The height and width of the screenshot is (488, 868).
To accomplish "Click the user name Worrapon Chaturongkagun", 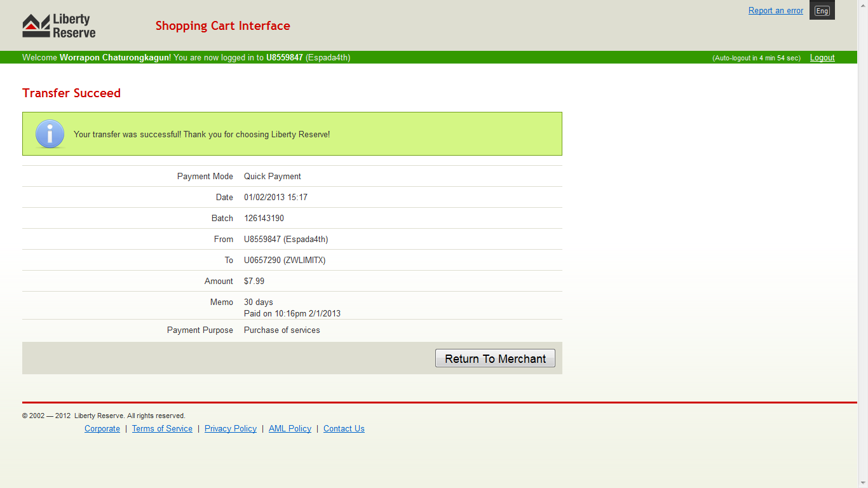I will point(114,58).
